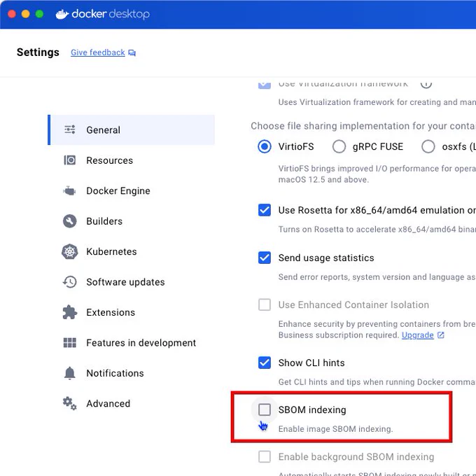The width and height of the screenshot is (476, 476).
Task: Click the green zoom window button
Action: (x=39, y=14)
